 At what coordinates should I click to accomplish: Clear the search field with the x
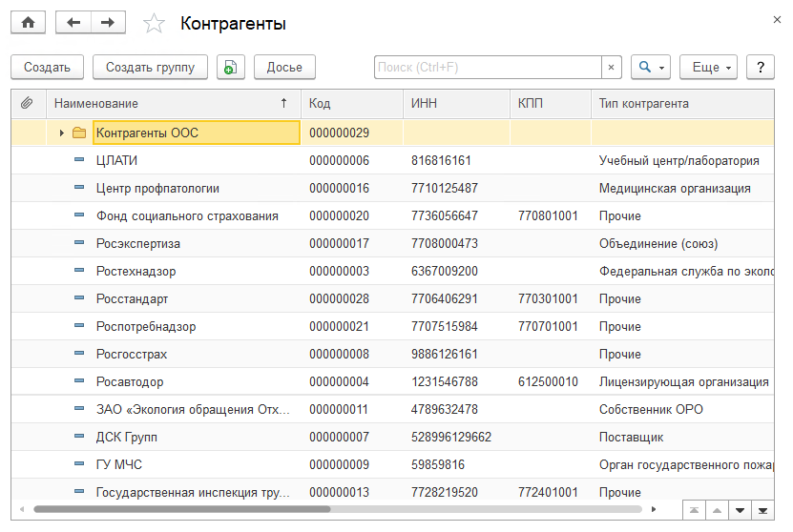tap(612, 67)
